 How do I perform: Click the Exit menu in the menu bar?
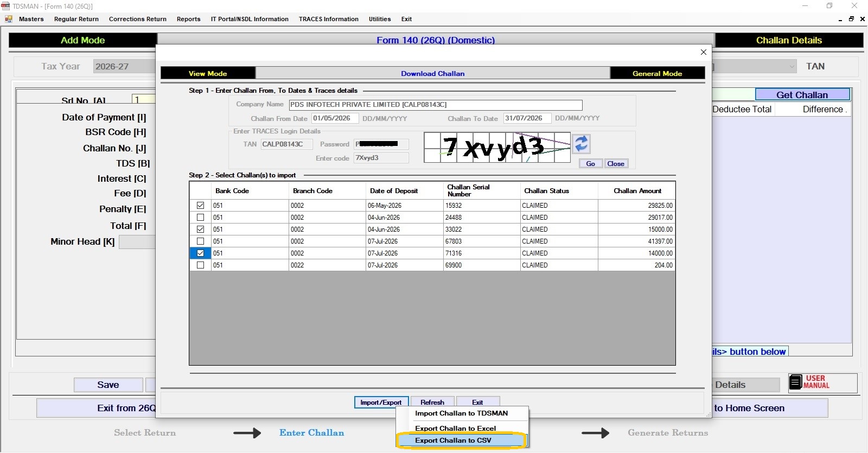pyautogui.click(x=406, y=19)
